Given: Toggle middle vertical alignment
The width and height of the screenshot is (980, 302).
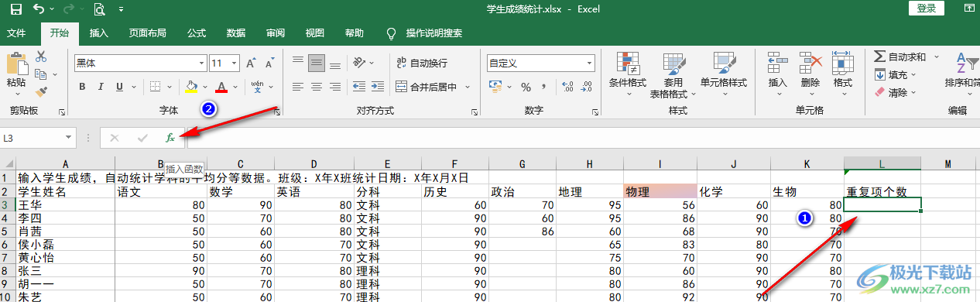Looking at the screenshot, I should click(x=316, y=63).
